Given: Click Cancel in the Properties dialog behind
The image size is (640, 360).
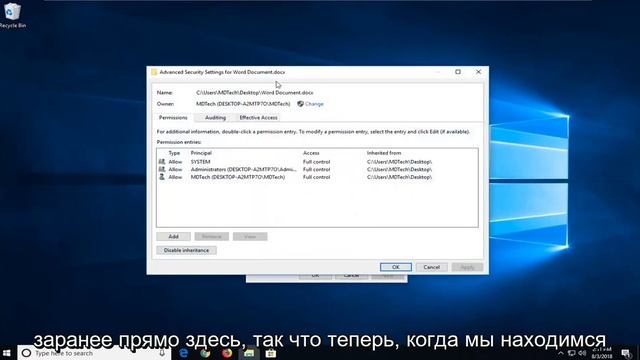Looking at the screenshot, I should (x=351, y=276).
